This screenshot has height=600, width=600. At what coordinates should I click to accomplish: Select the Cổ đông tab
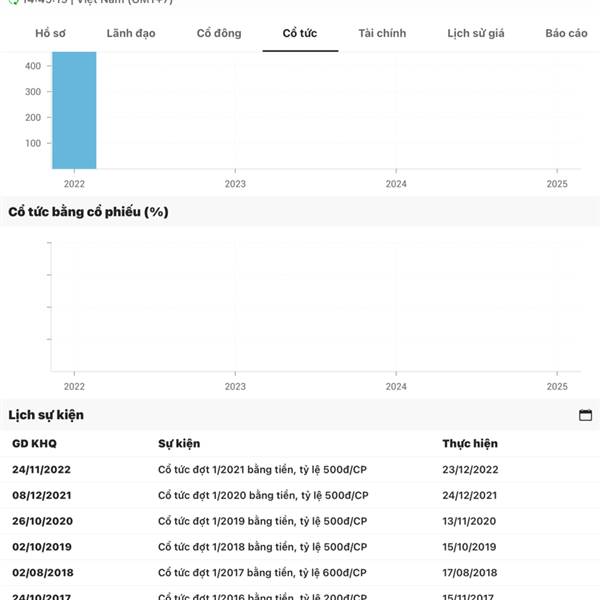(219, 33)
